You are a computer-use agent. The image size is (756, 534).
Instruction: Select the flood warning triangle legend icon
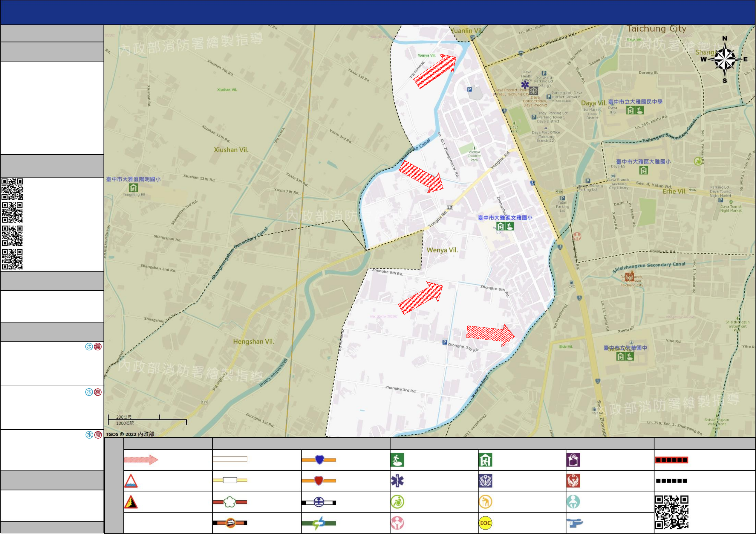[x=131, y=481]
